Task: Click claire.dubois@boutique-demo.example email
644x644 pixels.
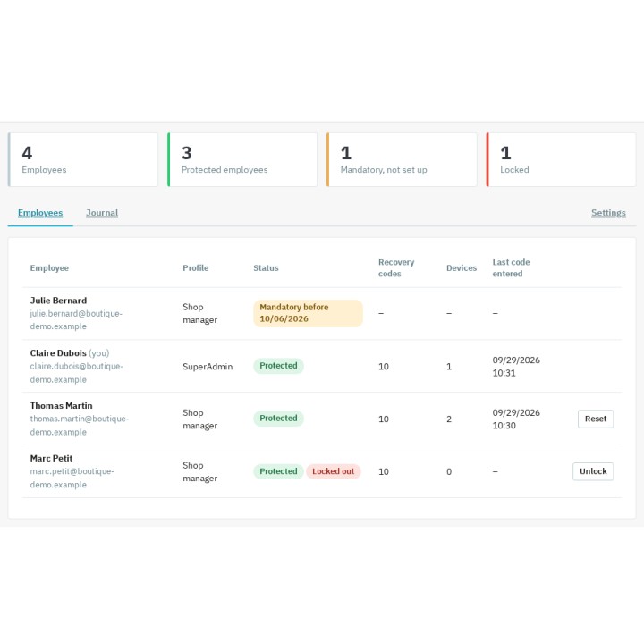Action: coord(76,373)
